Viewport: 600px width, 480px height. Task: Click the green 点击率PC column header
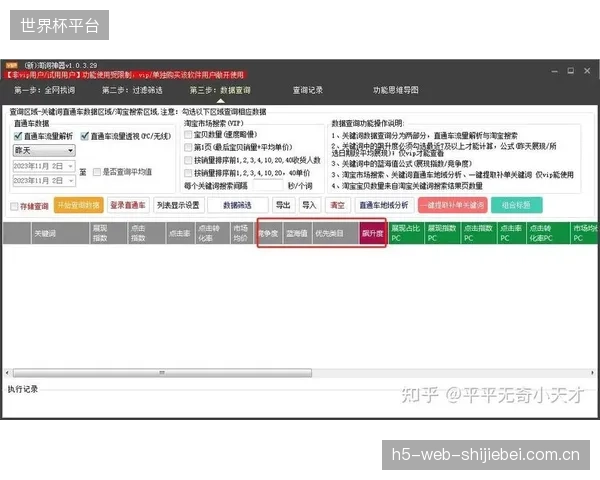[511, 233]
